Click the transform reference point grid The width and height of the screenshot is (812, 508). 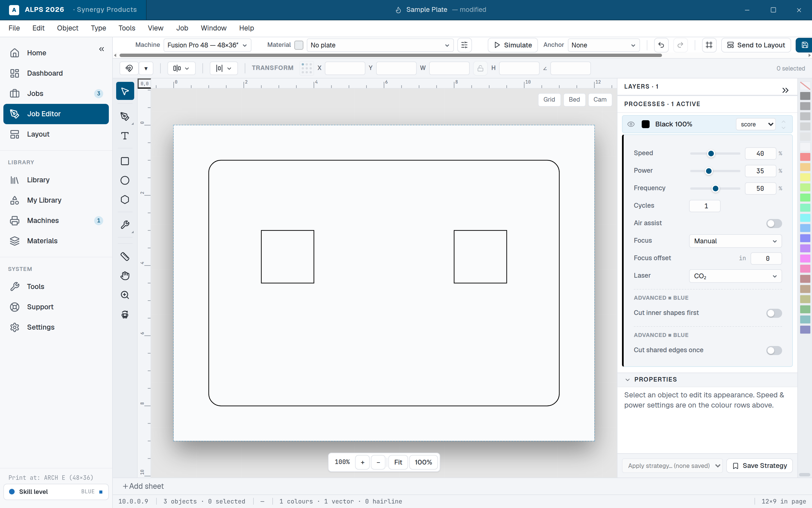[x=307, y=68]
